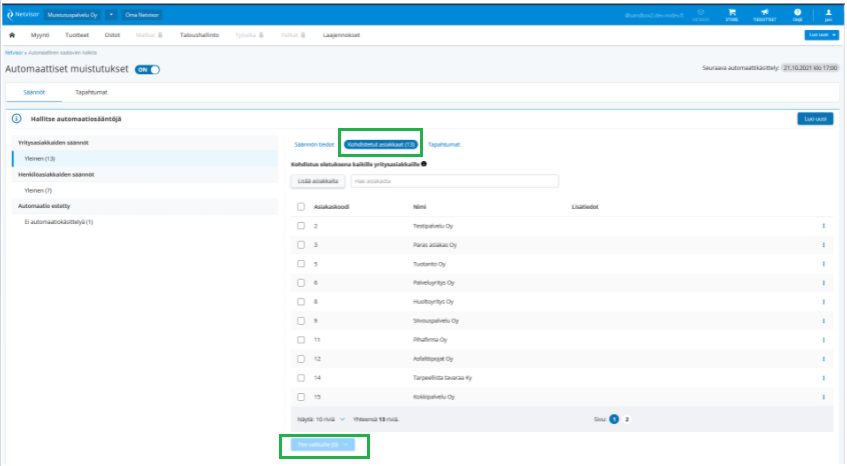Click the Hae asiakasta search field

[x=455, y=181]
